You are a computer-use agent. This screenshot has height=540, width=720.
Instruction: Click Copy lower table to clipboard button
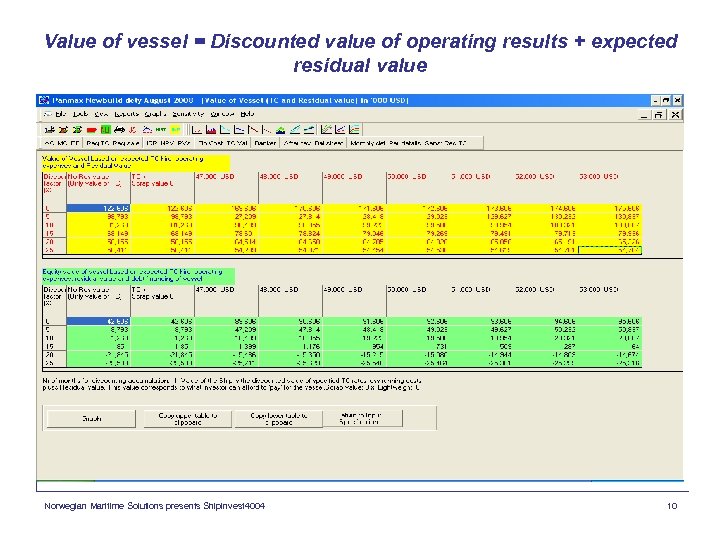point(279,418)
